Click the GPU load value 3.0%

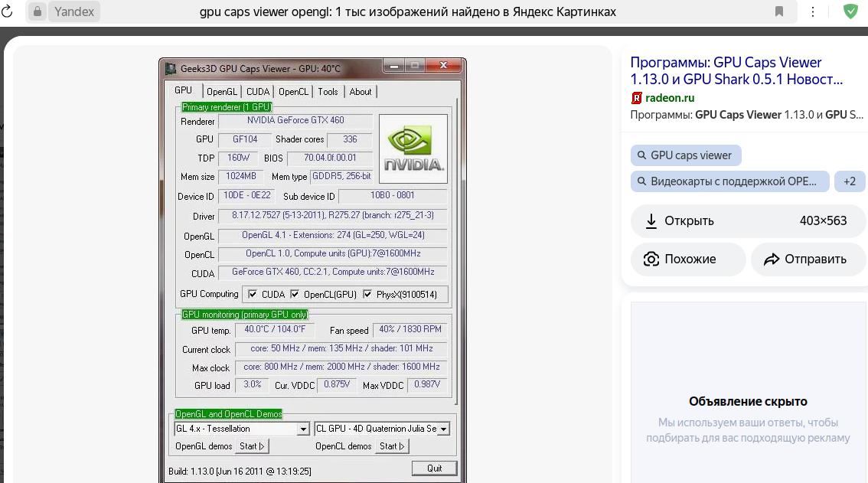tap(253, 385)
